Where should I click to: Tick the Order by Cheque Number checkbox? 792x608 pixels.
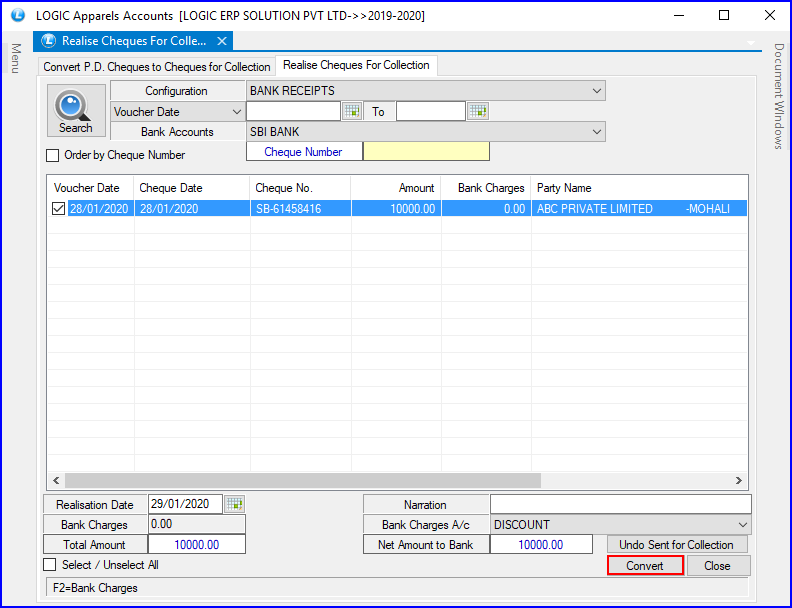click(x=53, y=155)
